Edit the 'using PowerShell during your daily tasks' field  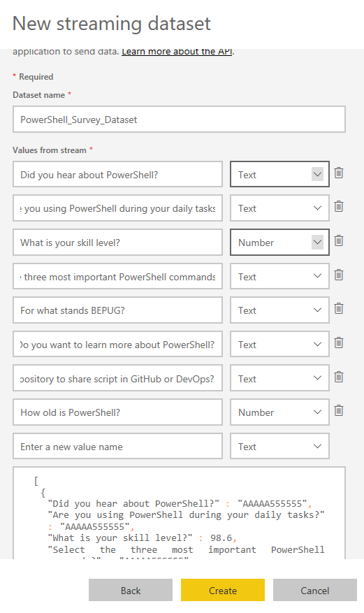point(117,208)
